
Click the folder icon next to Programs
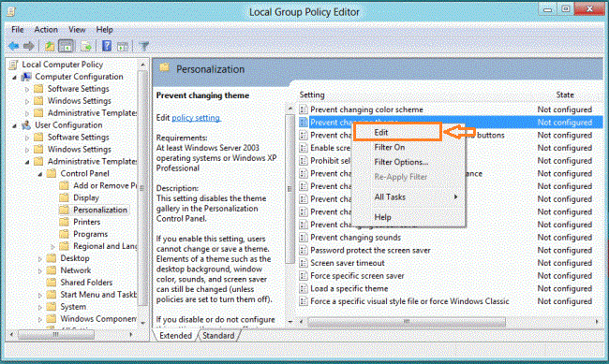(x=64, y=234)
